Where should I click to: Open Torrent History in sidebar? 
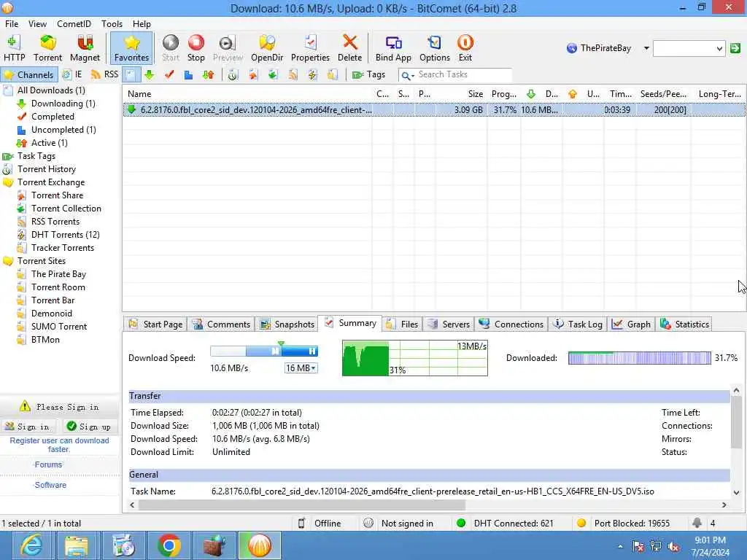46,169
